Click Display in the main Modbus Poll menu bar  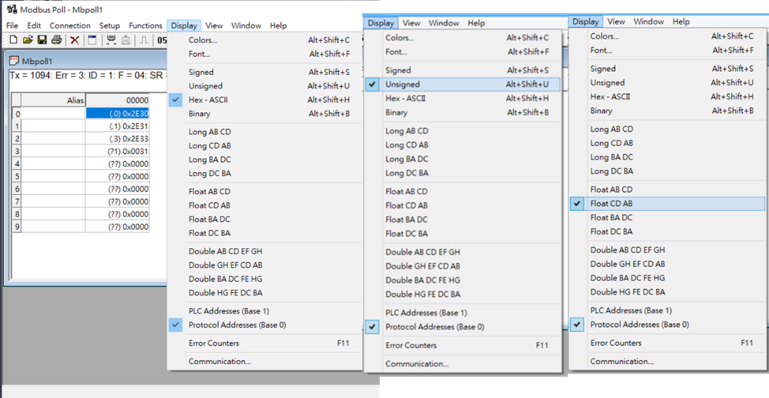184,25
